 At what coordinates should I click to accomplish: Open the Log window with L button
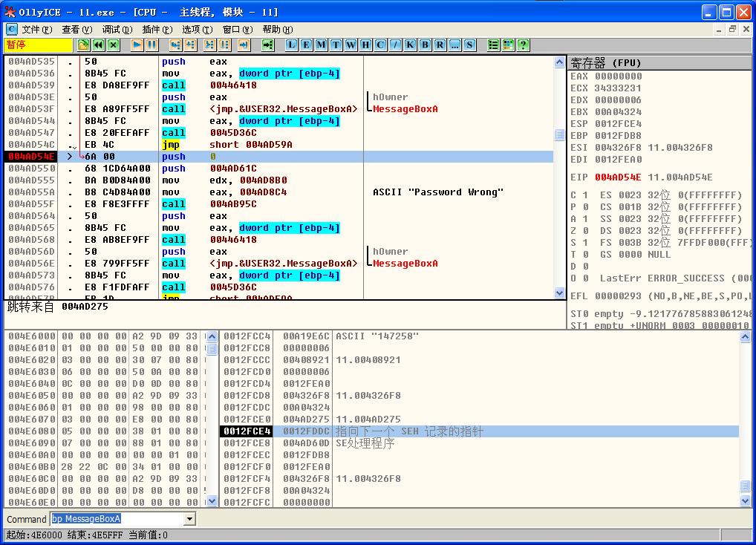pos(291,45)
